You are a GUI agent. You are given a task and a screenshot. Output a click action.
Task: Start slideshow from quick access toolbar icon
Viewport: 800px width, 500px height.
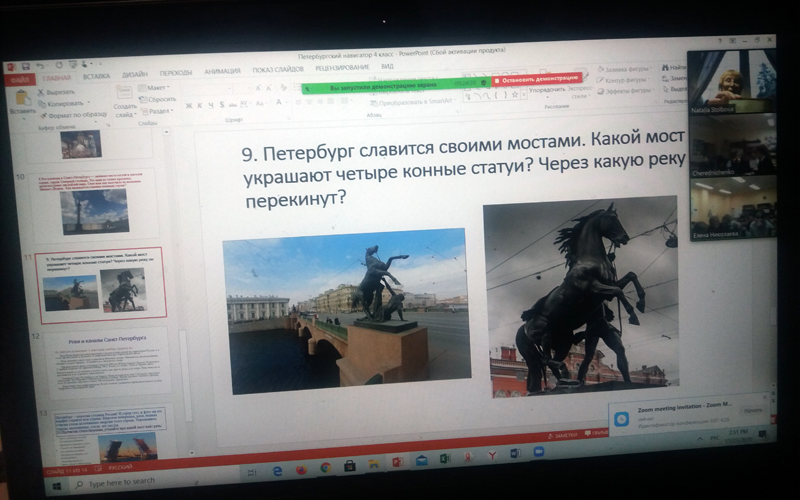(73, 64)
